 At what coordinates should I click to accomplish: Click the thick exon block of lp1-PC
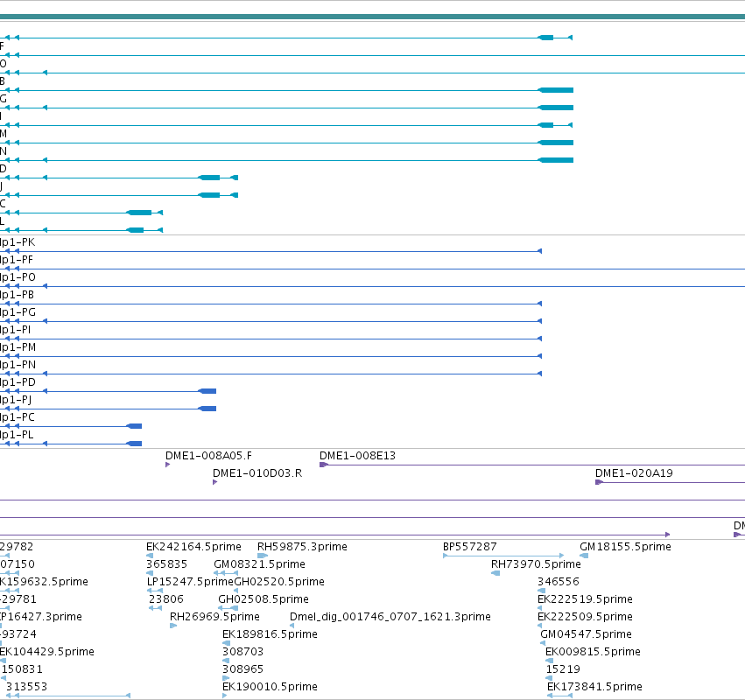coord(135,426)
